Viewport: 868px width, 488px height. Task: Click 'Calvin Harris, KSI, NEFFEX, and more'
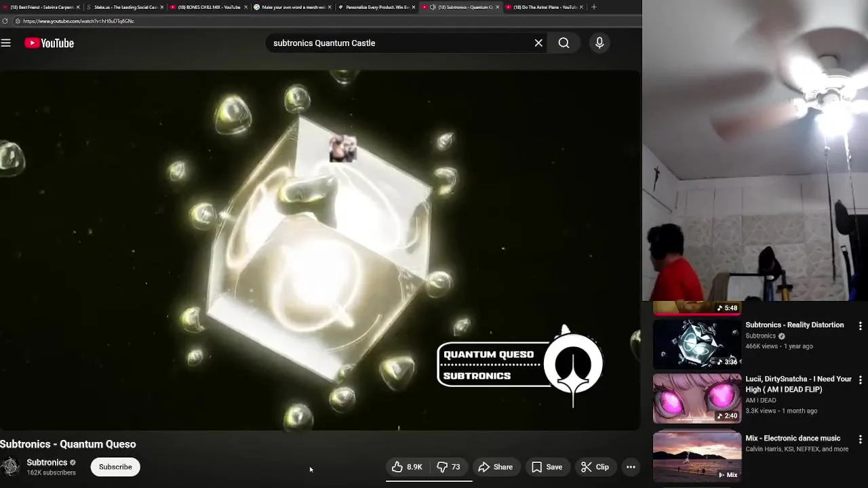pos(797,449)
